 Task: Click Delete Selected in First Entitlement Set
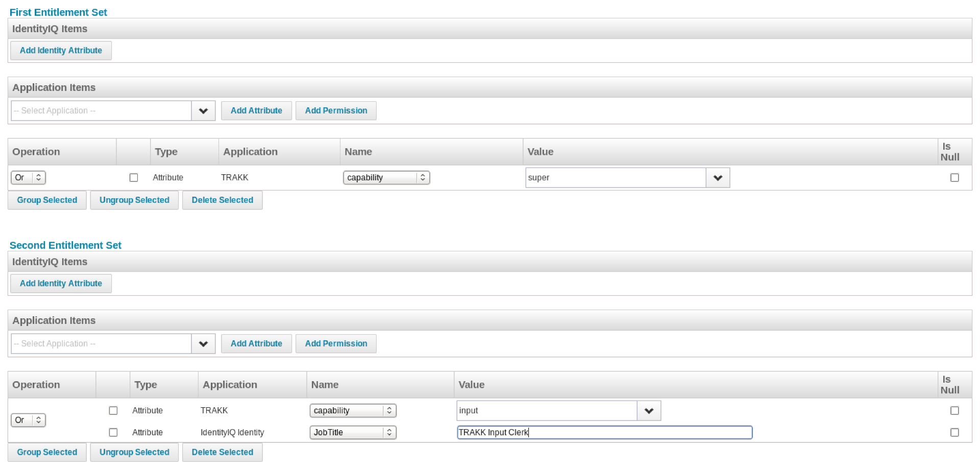pyautogui.click(x=223, y=200)
